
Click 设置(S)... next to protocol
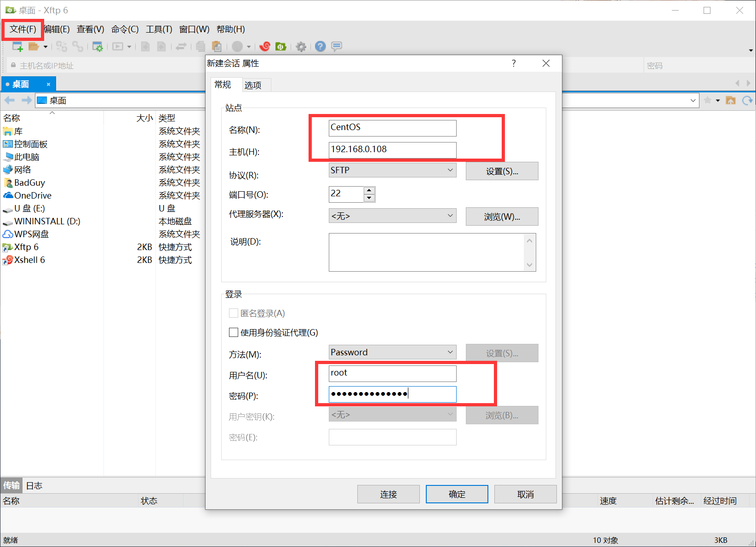click(502, 171)
